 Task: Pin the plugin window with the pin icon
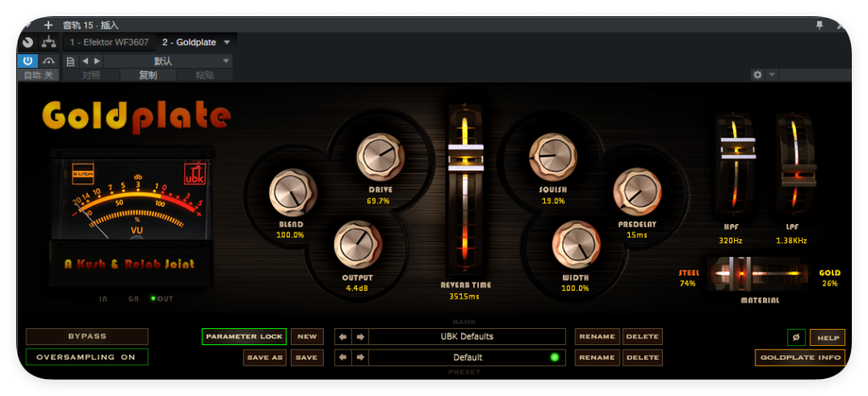820,25
